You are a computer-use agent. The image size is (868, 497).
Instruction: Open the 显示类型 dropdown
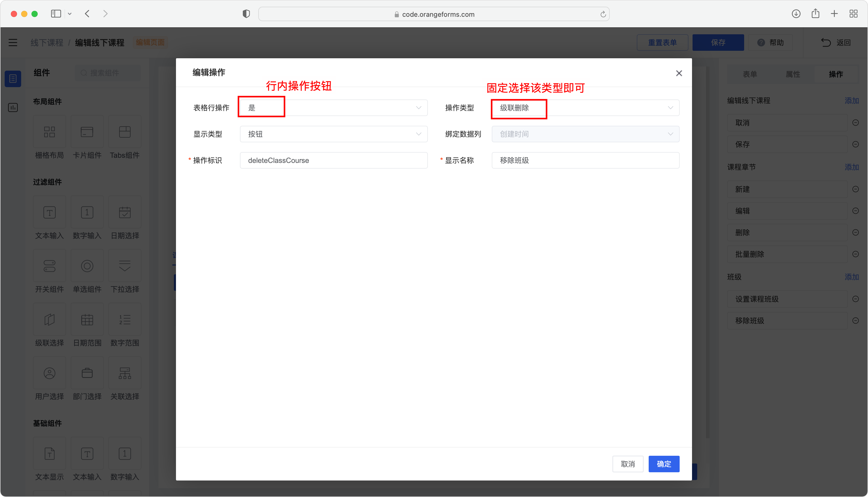[333, 134]
